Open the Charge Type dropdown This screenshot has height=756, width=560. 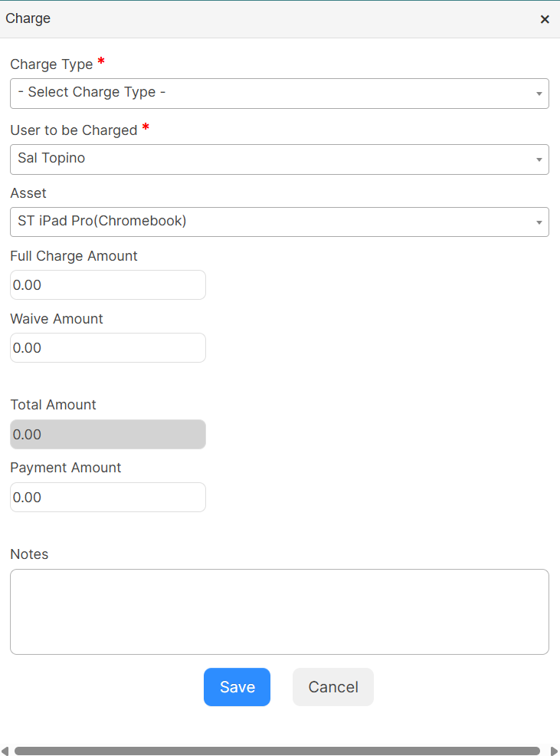(x=279, y=94)
